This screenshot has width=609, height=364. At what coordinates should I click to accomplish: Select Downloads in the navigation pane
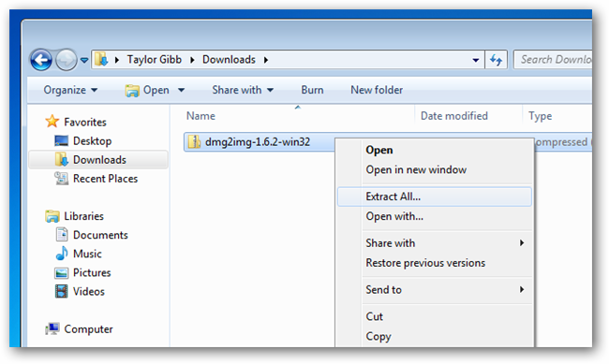point(99,160)
